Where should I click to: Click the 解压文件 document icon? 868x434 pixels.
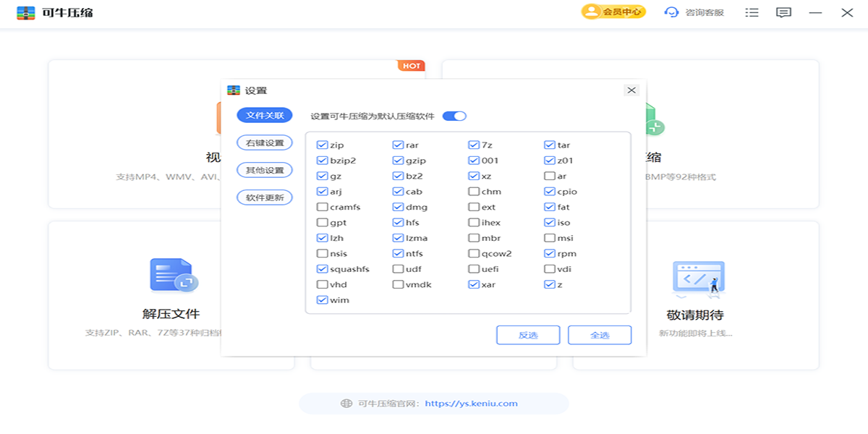[172, 275]
